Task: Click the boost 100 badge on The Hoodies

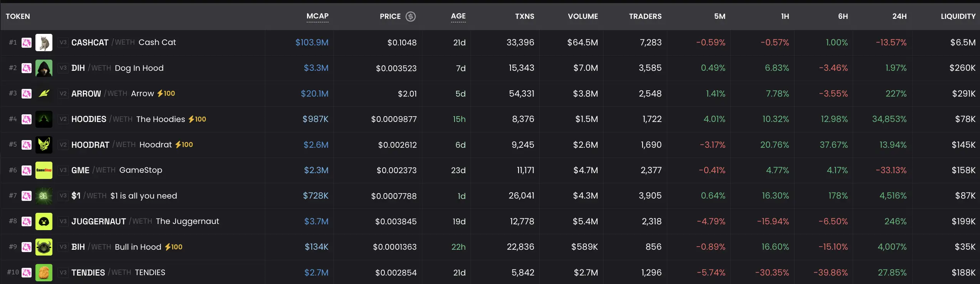Action: click(x=197, y=119)
